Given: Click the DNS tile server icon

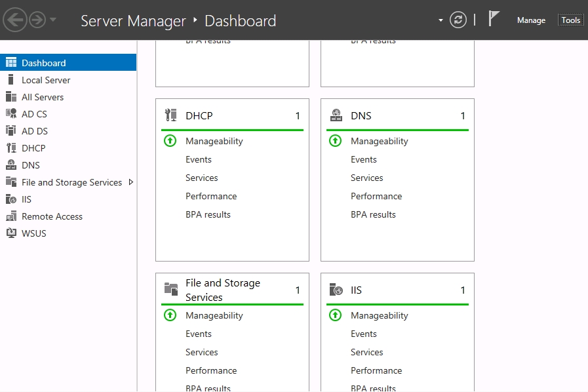Looking at the screenshot, I should pos(336,115).
